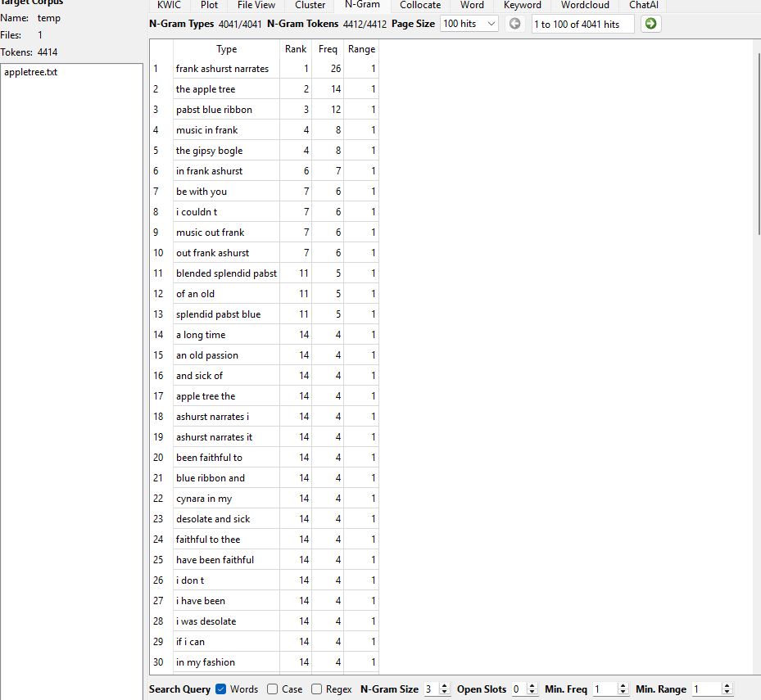761x700 pixels.
Task: Open the Page Size dropdown
Action: pyautogui.click(x=469, y=24)
